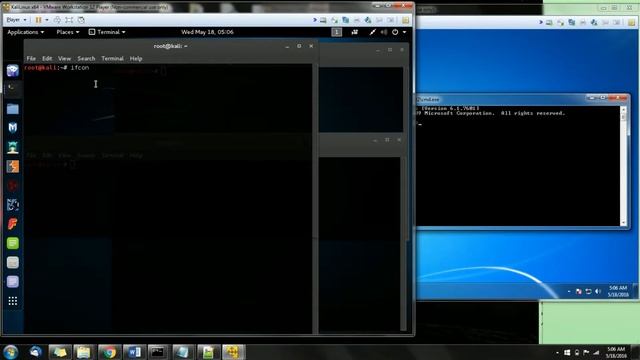Screen dimensions: 640x360
Task: Open the green Leafpad icon in Kali dock
Action: (13, 243)
